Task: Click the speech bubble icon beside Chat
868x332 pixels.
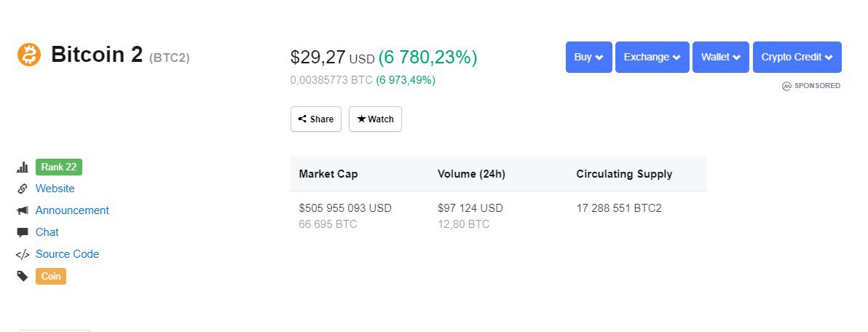Action: (22, 232)
